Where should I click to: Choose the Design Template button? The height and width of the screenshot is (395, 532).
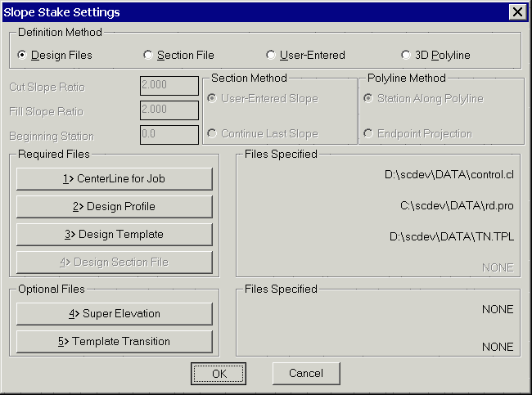tap(115, 234)
